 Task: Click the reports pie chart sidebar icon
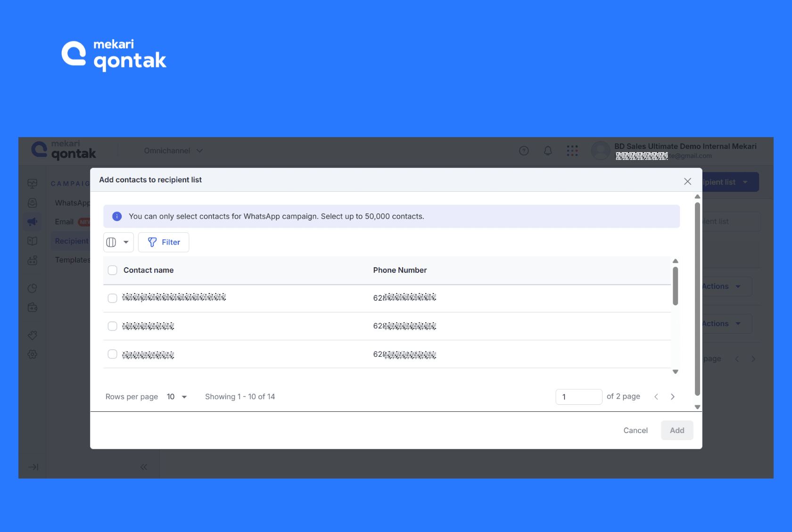tap(33, 288)
